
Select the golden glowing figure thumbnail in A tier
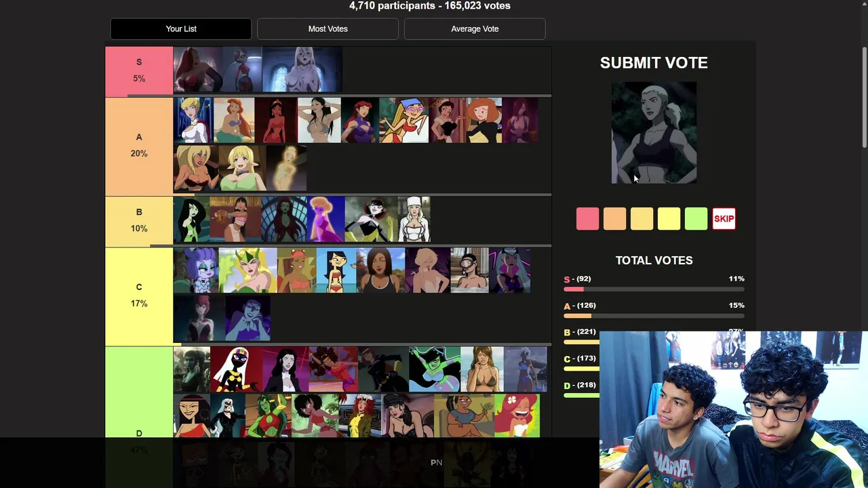tap(287, 168)
